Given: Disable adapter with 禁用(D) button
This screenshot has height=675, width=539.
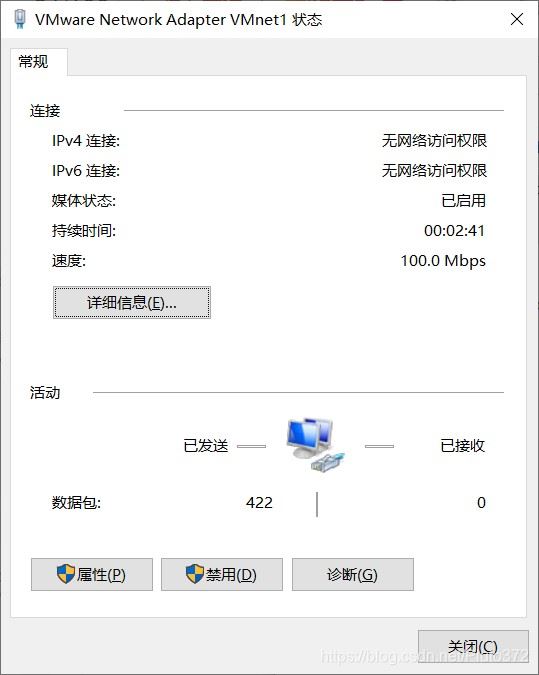Looking at the screenshot, I should tap(222, 574).
